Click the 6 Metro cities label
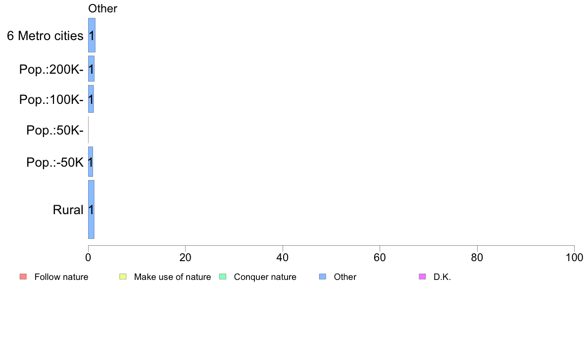 (45, 36)
